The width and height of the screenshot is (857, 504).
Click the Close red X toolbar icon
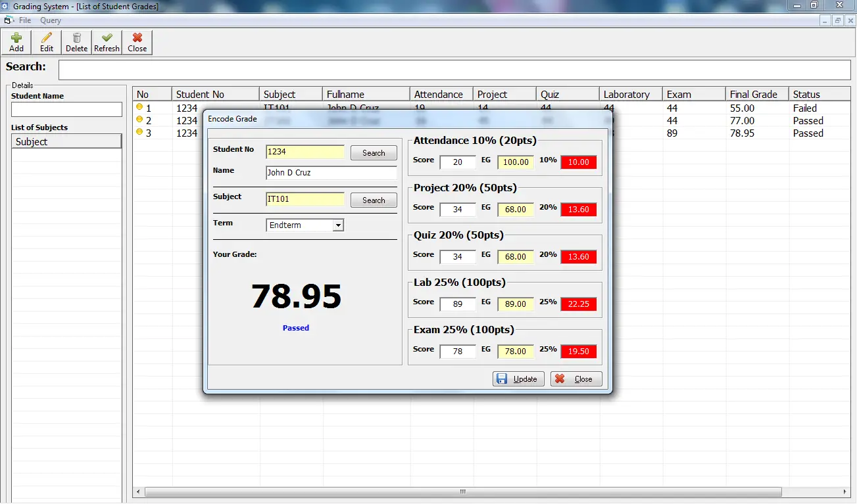pyautogui.click(x=137, y=38)
